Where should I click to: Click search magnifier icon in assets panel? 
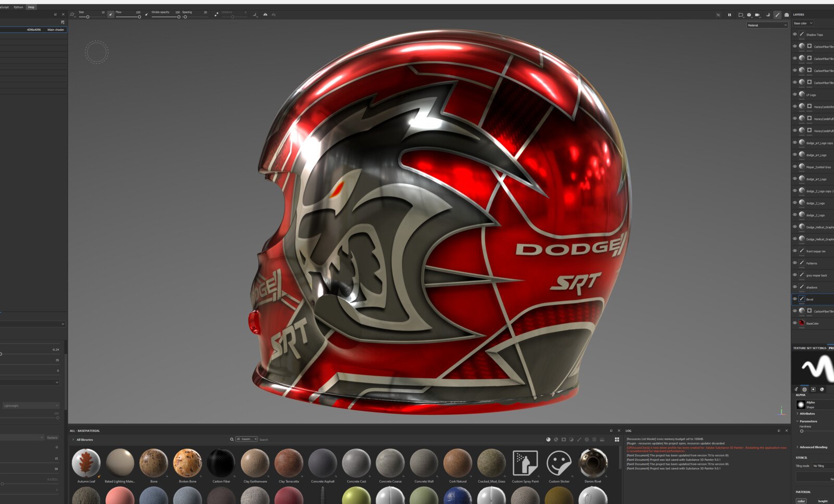(232, 439)
